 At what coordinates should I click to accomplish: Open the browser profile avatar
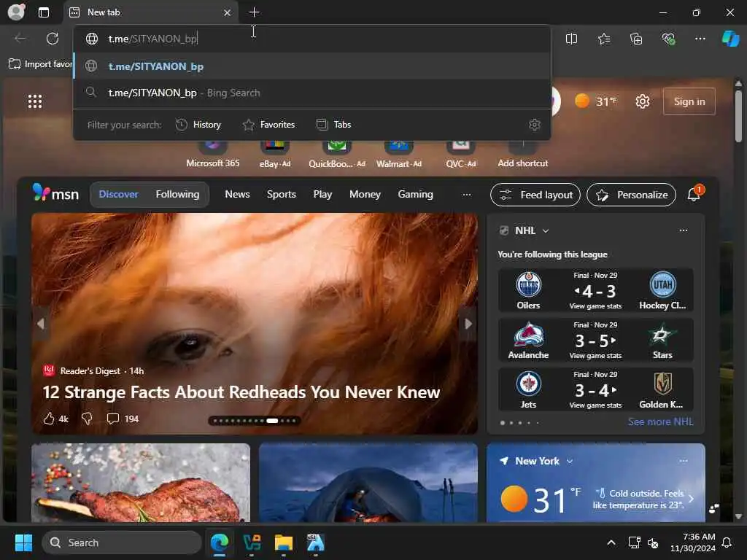coord(16,12)
